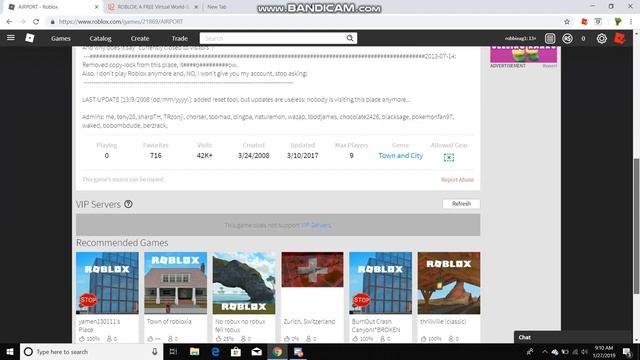640x360 pixels.
Task: Open the Robux balance icon
Action: (567, 38)
